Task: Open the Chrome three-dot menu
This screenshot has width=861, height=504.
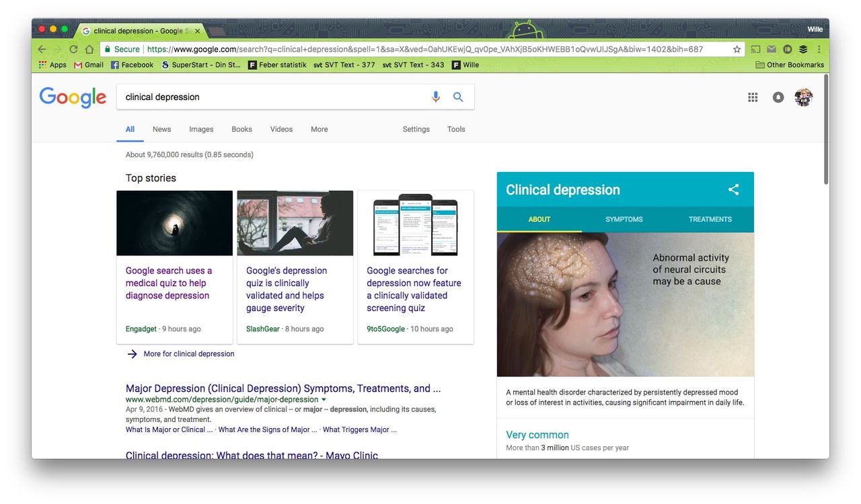Action: pyautogui.click(x=819, y=49)
